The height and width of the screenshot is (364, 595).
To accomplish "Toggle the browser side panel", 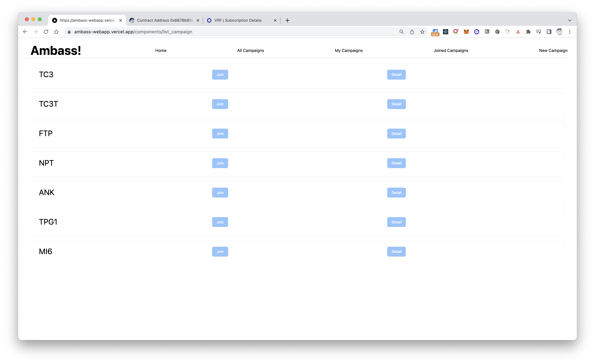I will (x=549, y=32).
